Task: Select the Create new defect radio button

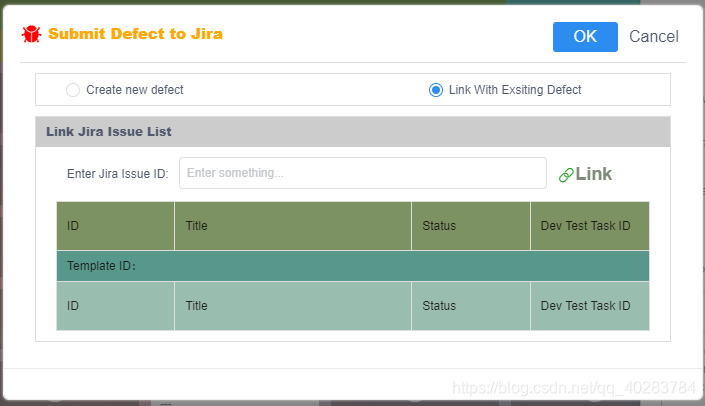Action: 73,90
